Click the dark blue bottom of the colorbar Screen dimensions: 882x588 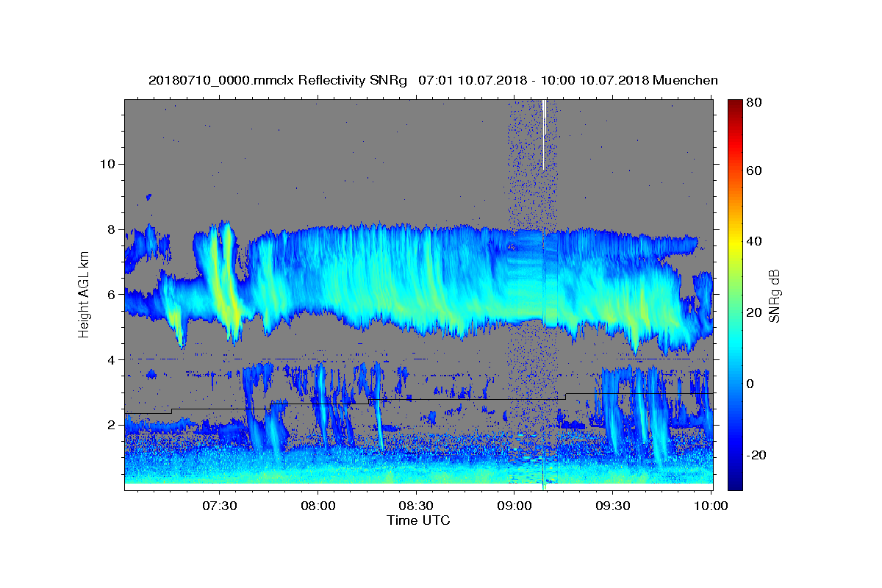735,482
